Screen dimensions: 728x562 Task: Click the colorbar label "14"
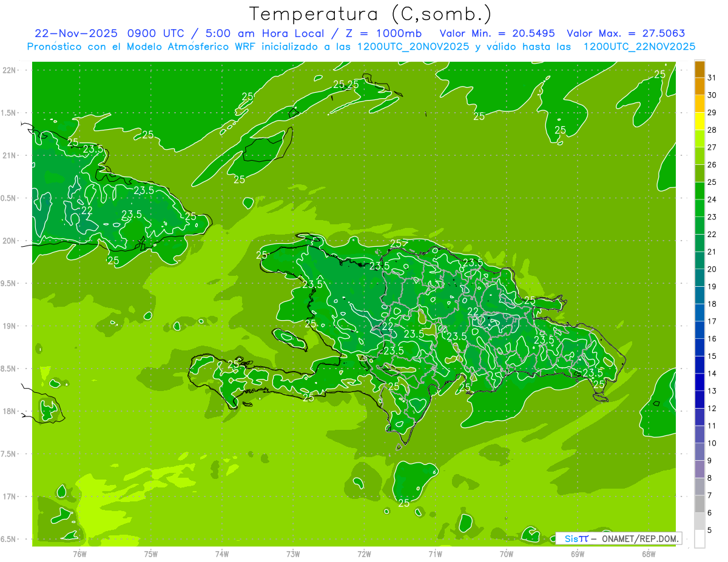(x=712, y=373)
